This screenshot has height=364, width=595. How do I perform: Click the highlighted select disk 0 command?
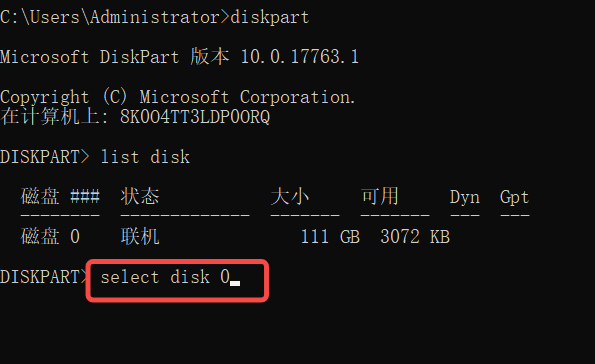[x=165, y=277]
